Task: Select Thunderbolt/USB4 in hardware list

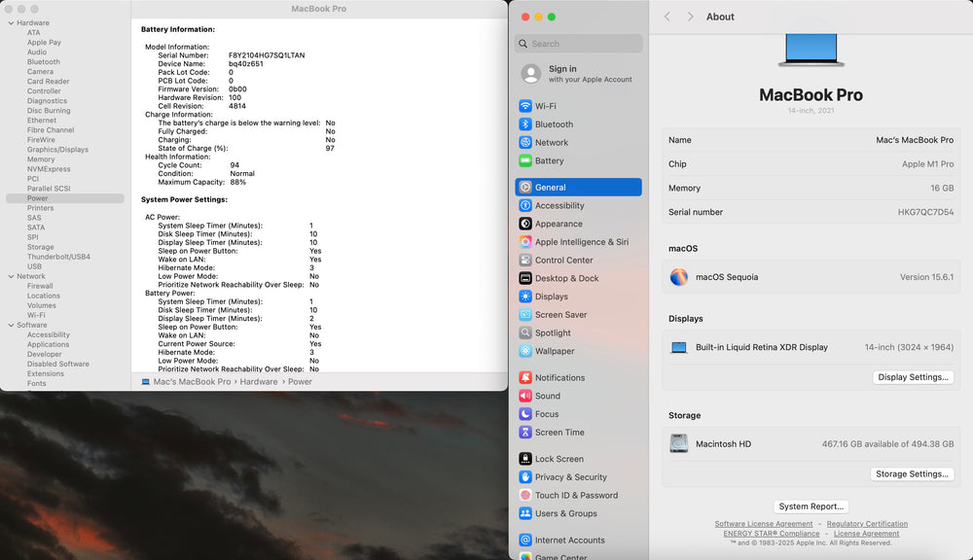Action: pyautogui.click(x=58, y=257)
